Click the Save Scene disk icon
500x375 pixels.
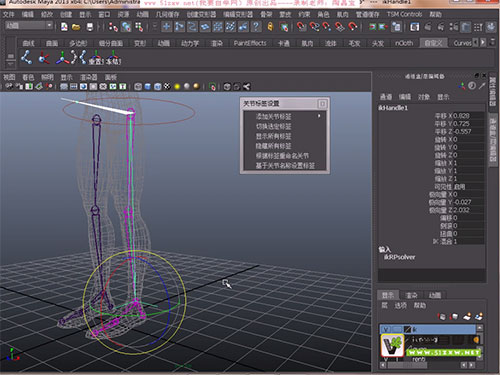coord(90,27)
